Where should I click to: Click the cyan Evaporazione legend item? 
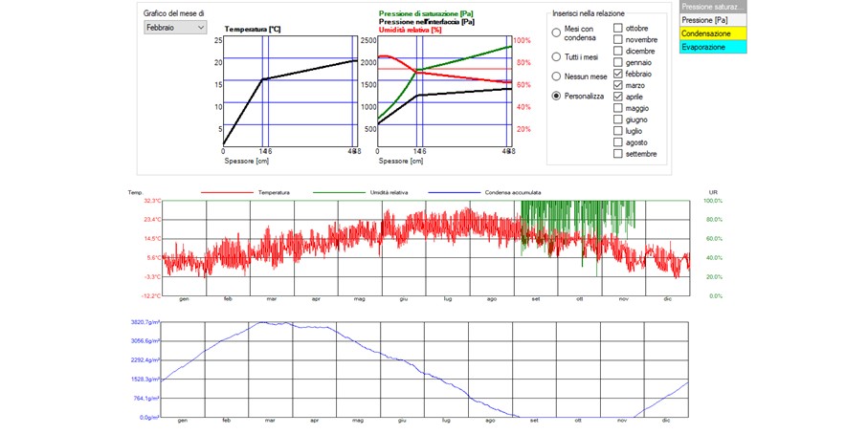[x=712, y=46]
